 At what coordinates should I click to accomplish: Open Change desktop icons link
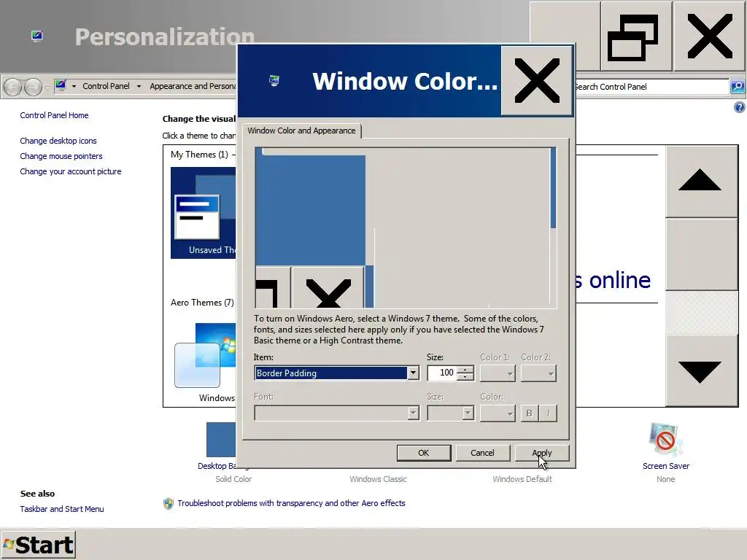(x=58, y=141)
